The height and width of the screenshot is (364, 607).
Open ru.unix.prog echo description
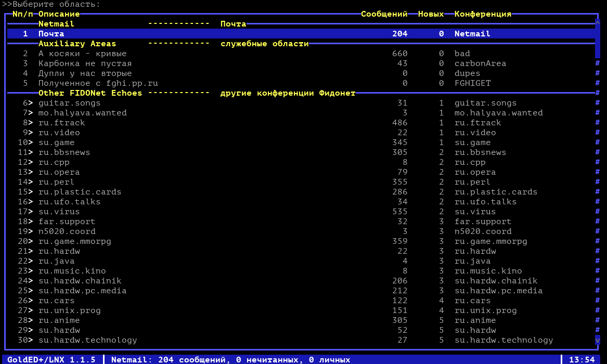point(69,310)
